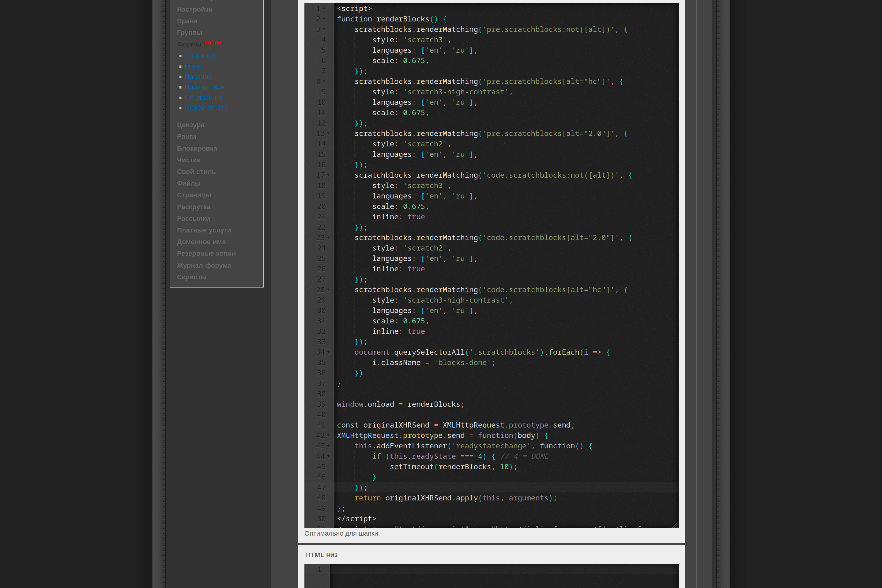The height and width of the screenshot is (588, 882).
Task: Open the Приветствие form link
Action: click(204, 87)
